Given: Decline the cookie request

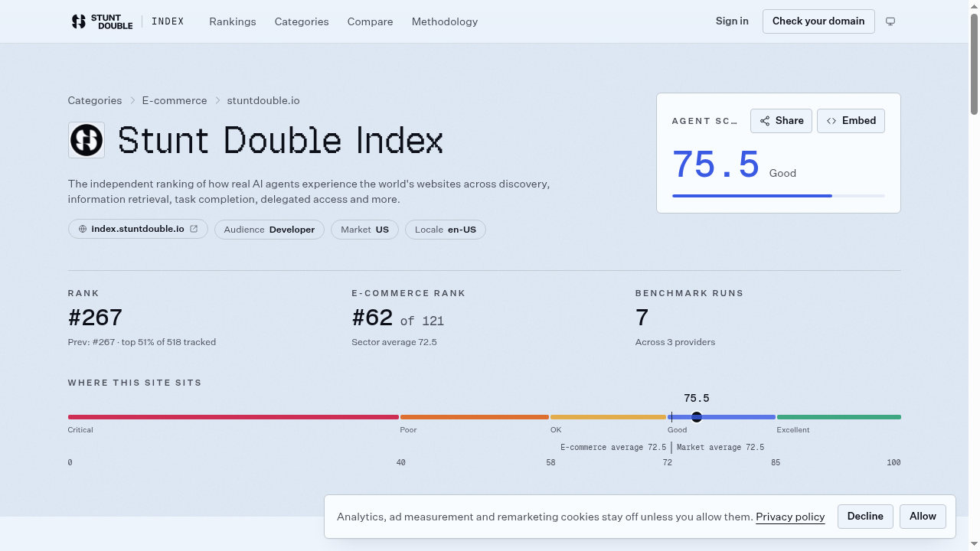Looking at the screenshot, I should [x=865, y=517].
